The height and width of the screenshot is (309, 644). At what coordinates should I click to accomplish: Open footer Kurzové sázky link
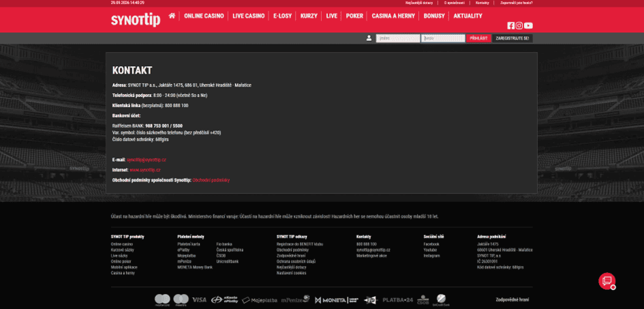click(123, 250)
